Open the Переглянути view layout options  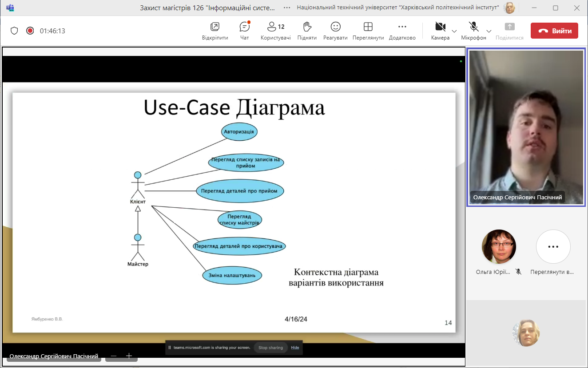click(x=368, y=30)
